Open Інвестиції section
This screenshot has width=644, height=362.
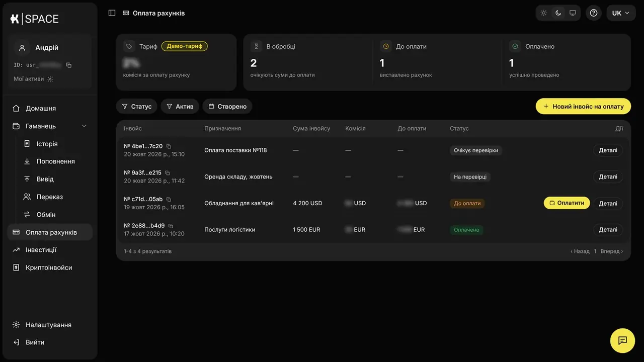pos(50,250)
